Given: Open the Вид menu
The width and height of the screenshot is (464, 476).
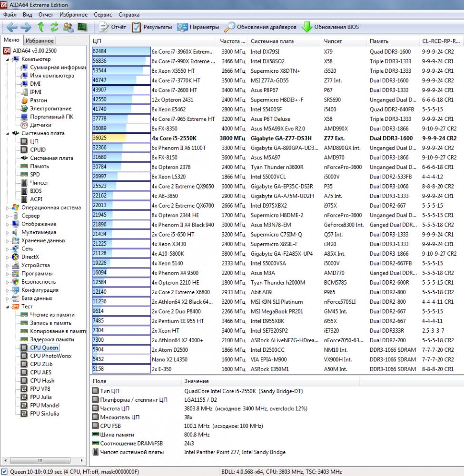Looking at the screenshot, I should [27, 15].
